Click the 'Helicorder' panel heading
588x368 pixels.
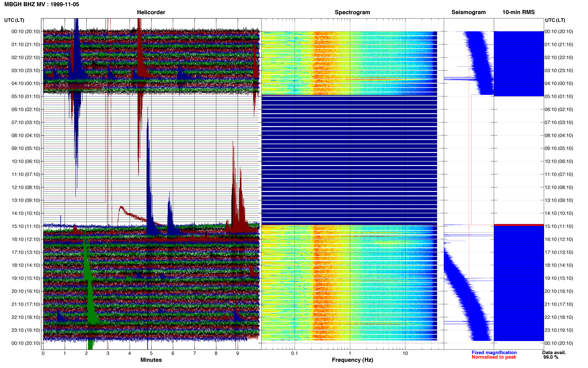point(151,12)
